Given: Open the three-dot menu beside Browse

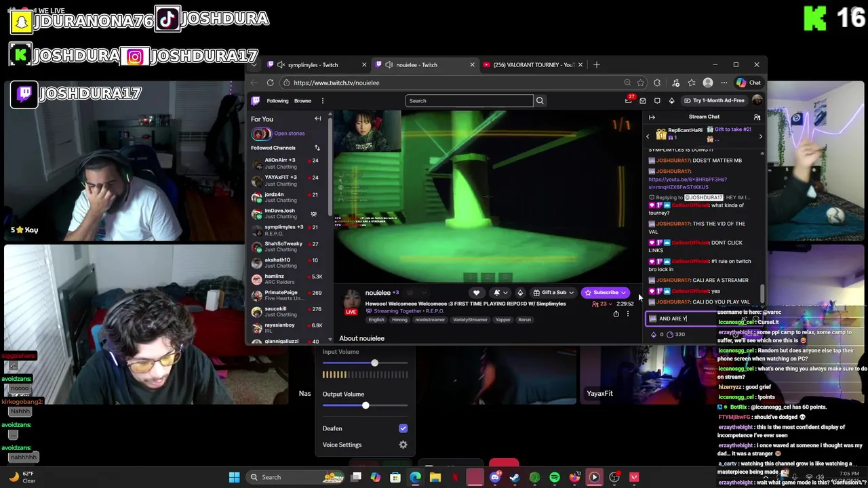Looking at the screenshot, I should [x=323, y=100].
